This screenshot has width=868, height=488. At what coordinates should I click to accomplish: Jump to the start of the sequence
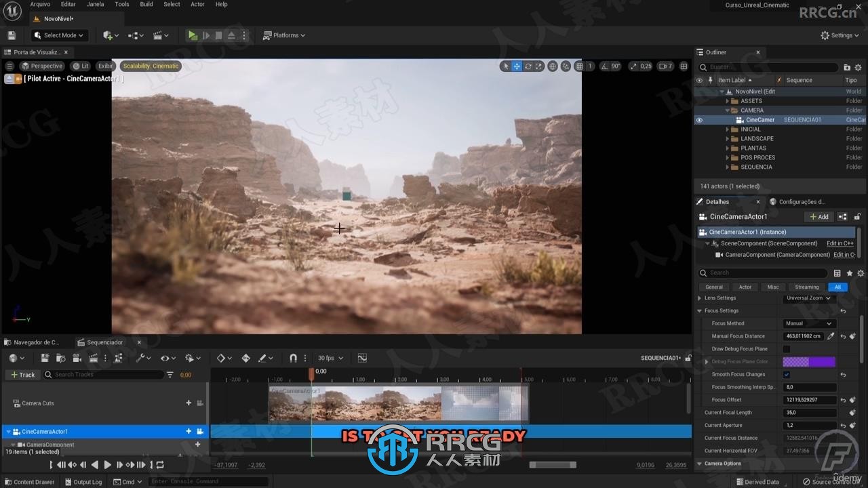coord(51,465)
